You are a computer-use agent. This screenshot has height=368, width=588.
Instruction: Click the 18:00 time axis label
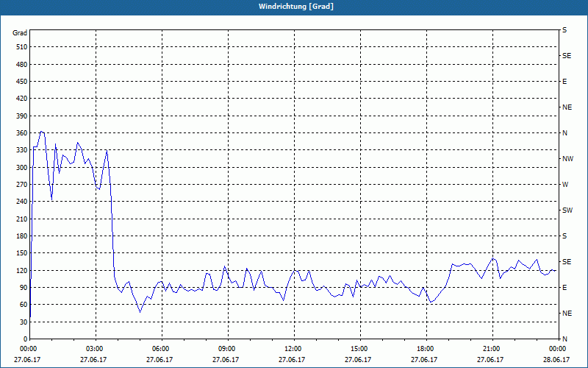(426, 349)
